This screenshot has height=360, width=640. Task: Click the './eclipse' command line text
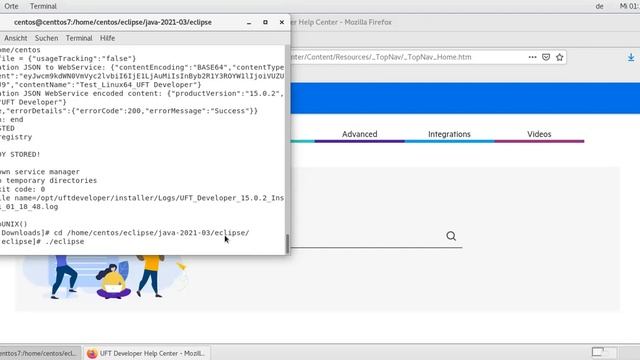pyautogui.click(x=65, y=242)
